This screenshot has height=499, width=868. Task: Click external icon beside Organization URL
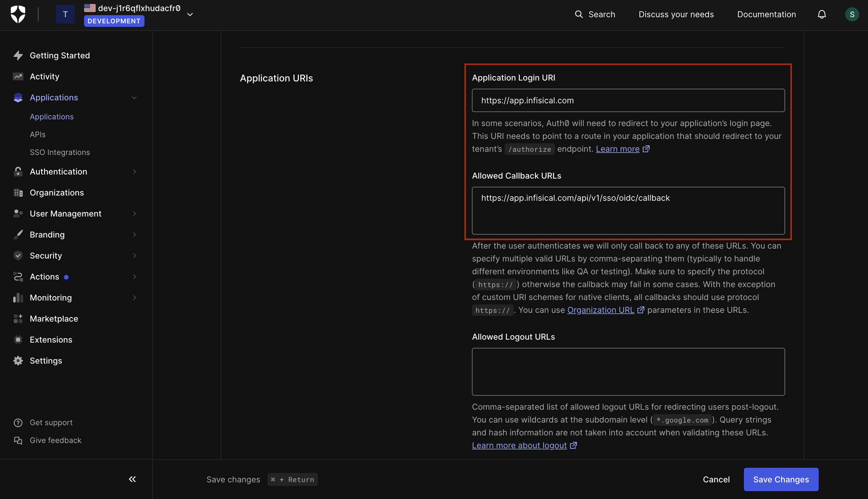(640, 310)
